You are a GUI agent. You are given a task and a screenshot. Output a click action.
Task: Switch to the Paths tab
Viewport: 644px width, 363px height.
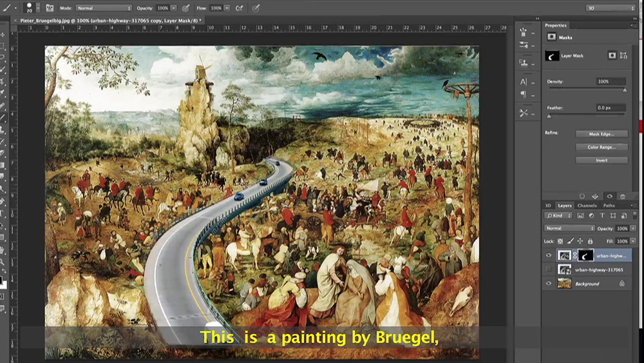point(609,206)
